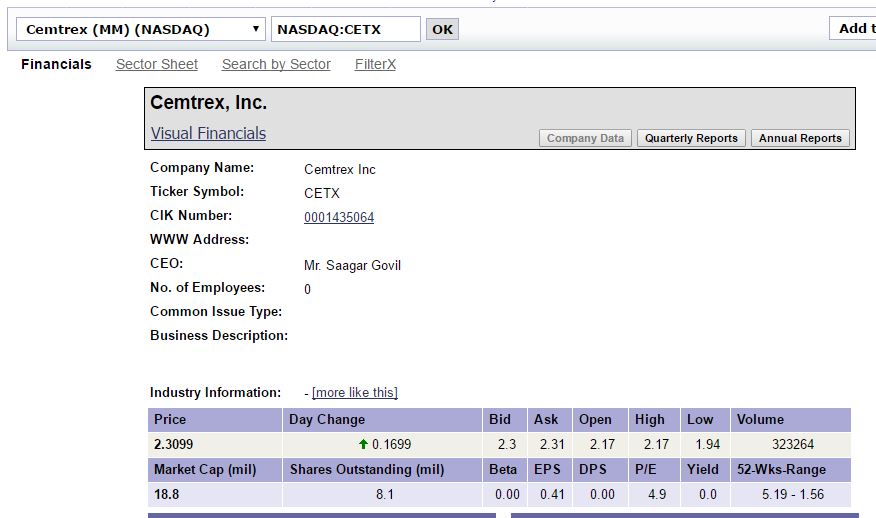Image resolution: width=876 pixels, height=518 pixels.
Task: Click the "more like this" industry link
Action: tap(355, 392)
